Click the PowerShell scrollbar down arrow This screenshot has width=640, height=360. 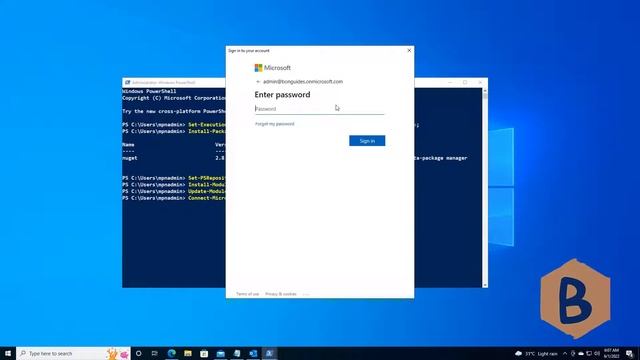tap(485, 285)
